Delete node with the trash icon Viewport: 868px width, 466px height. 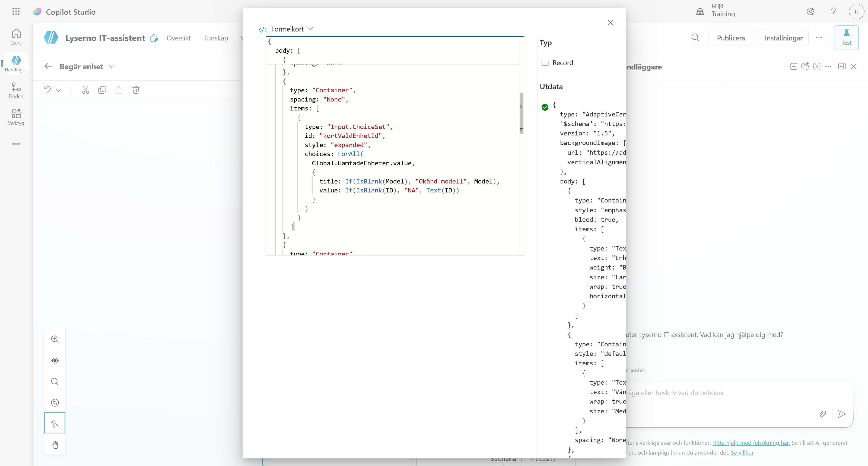tap(136, 90)
